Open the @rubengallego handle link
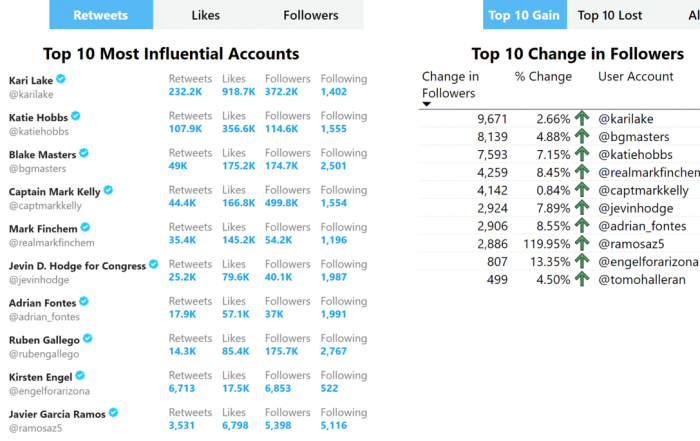700x441 pixels. [44, 354]
